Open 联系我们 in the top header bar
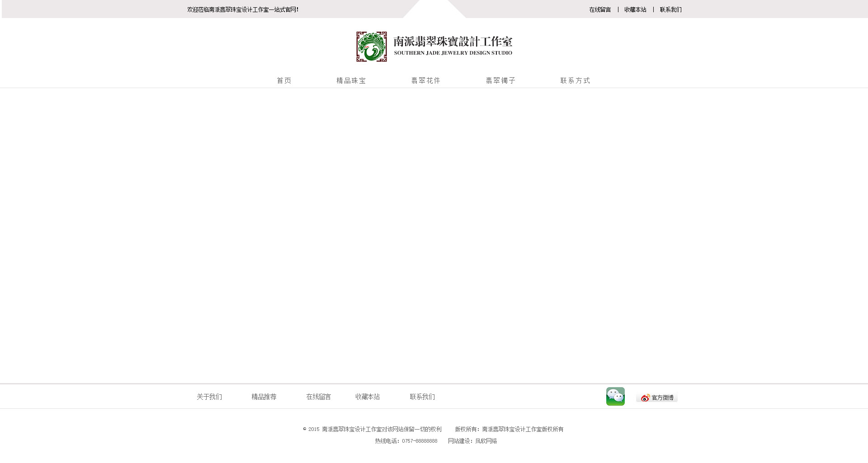Screen dimensions: 868x463 670,9
